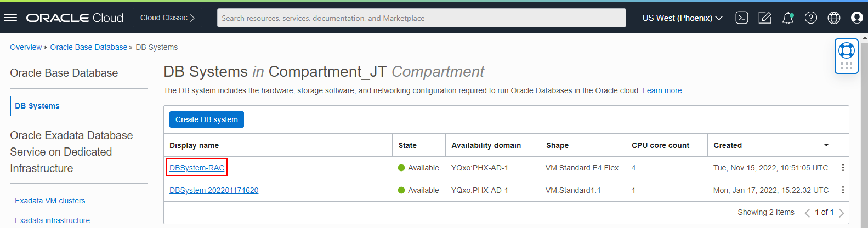This screenshot has width=868, height=228.
Task: Open the notifications bell icon
Action: point(788,18)
